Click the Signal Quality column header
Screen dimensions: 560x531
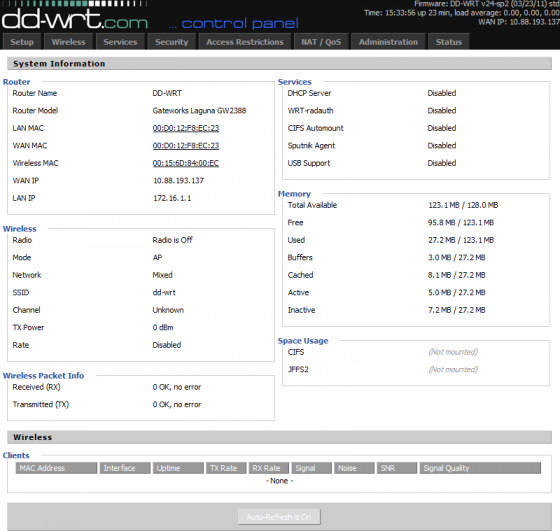click(480, 468)
